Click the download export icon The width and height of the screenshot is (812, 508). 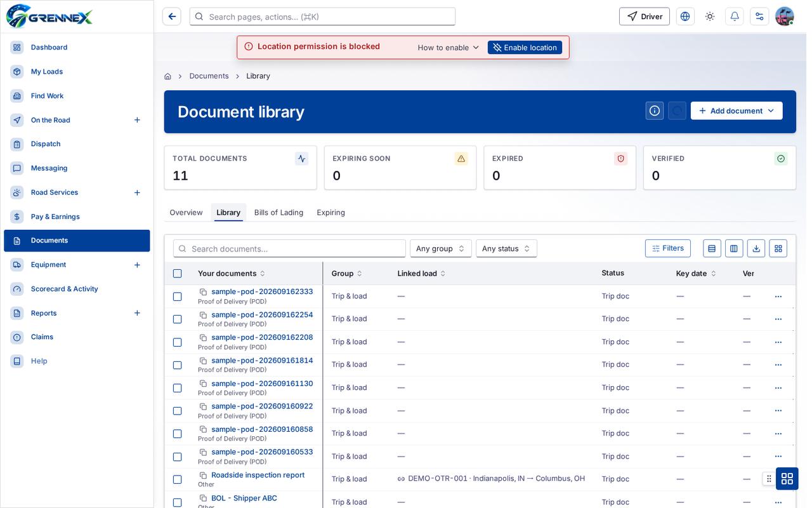756,248
